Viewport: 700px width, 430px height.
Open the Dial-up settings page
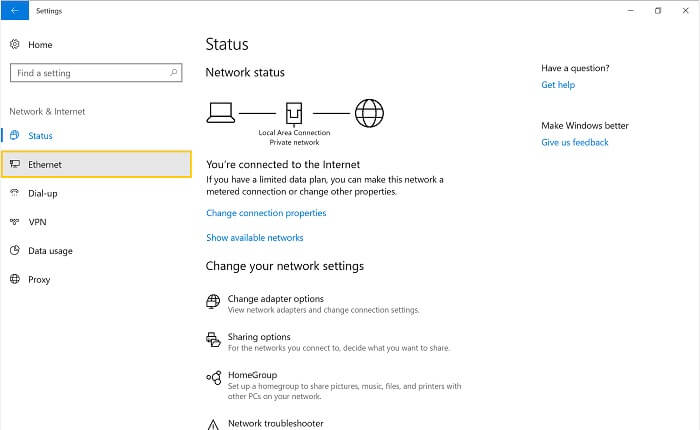point(42,193)
